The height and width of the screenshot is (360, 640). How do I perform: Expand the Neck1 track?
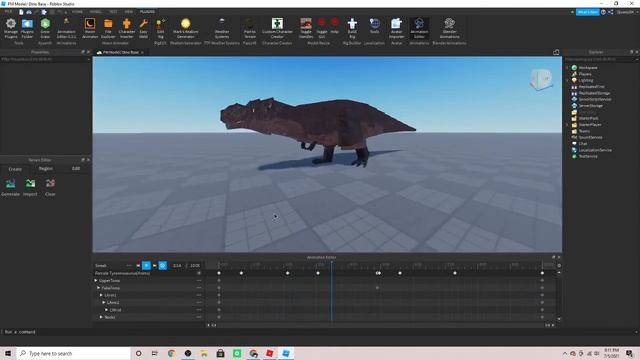(x=101, y=317)
